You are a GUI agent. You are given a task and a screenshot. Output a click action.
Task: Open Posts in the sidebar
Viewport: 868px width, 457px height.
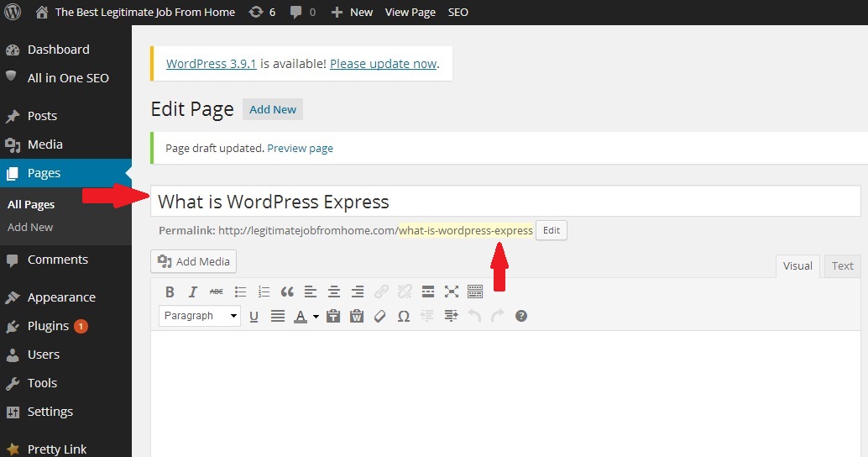click(x=65, y=116)
